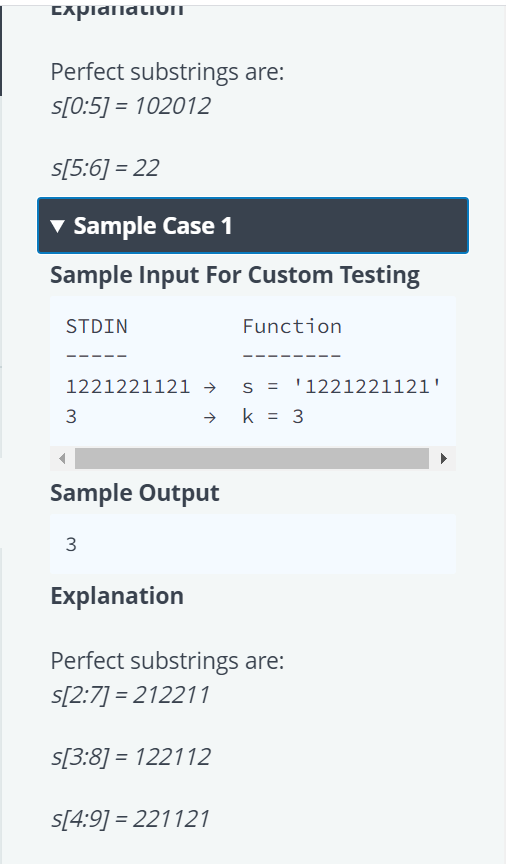Image resolution: width=506 pixels, height=864 pixels.
Task: Click the horizontal scrollbar thumb
Action: [252, 458]
